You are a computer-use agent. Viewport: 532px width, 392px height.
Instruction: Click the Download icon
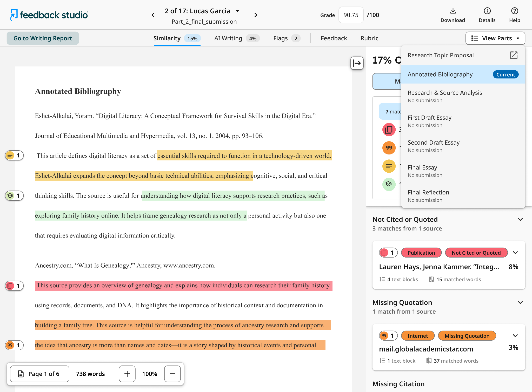[x=453, y=11]
